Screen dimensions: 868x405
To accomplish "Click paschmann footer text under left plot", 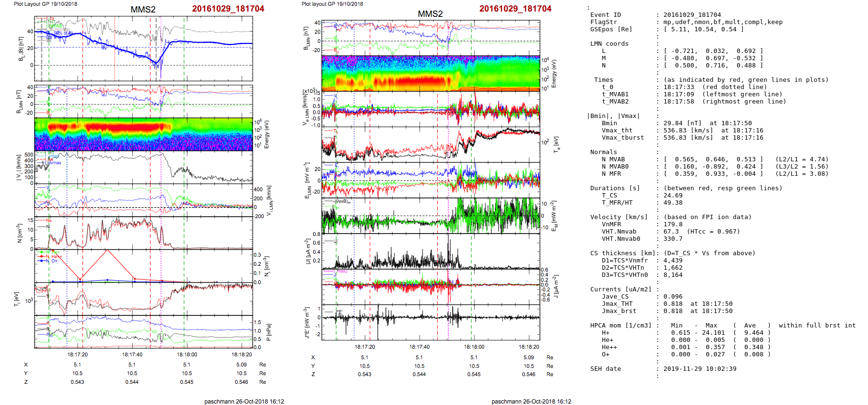I will pyautogui.click(x=244, y=401).
